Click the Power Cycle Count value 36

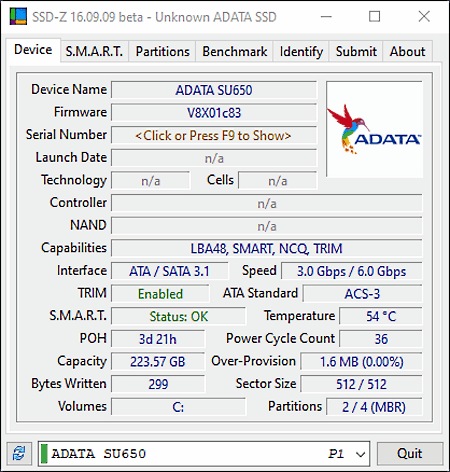coord(381,339)
